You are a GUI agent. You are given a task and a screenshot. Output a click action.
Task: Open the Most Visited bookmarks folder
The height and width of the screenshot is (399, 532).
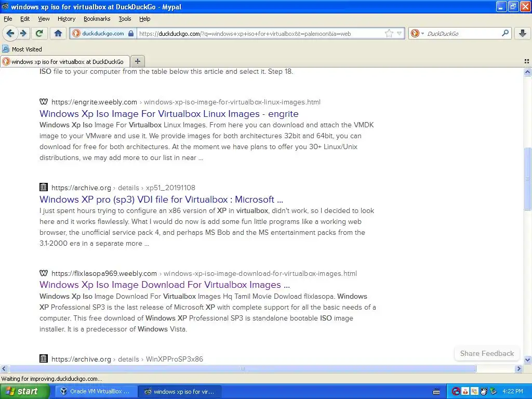(x=22, y=49)
